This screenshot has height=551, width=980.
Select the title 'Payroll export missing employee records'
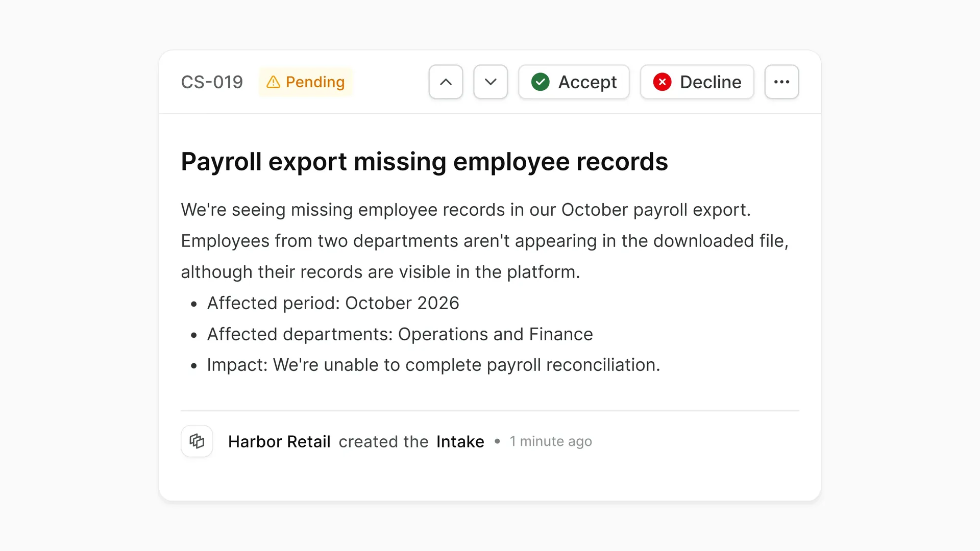pyautogui.click(x=424, y=162)
